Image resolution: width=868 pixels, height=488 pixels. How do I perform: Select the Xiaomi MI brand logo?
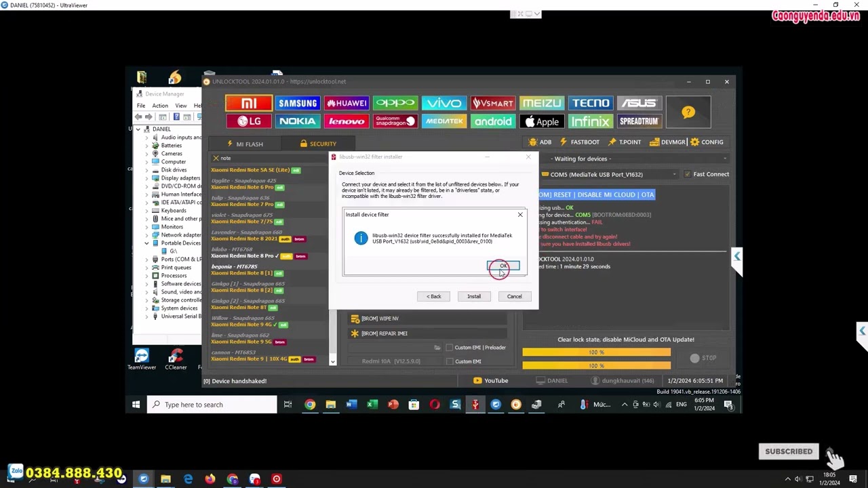(x=249, y=103)
